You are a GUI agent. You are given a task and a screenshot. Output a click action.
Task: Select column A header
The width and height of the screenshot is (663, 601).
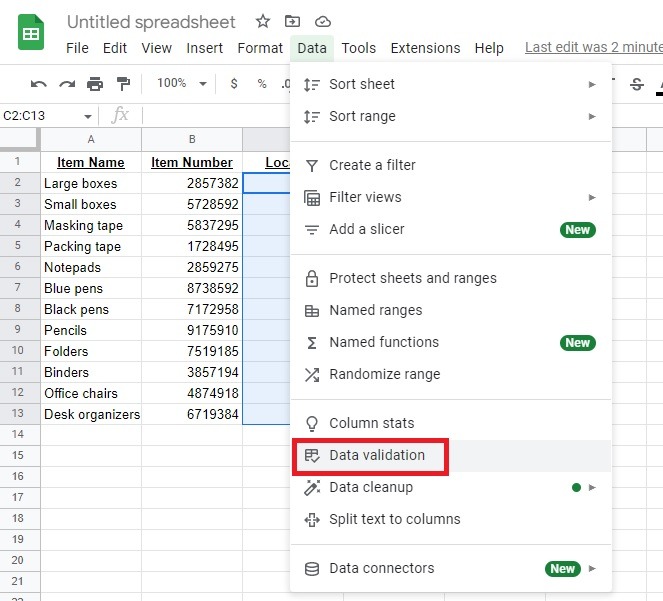91,139
